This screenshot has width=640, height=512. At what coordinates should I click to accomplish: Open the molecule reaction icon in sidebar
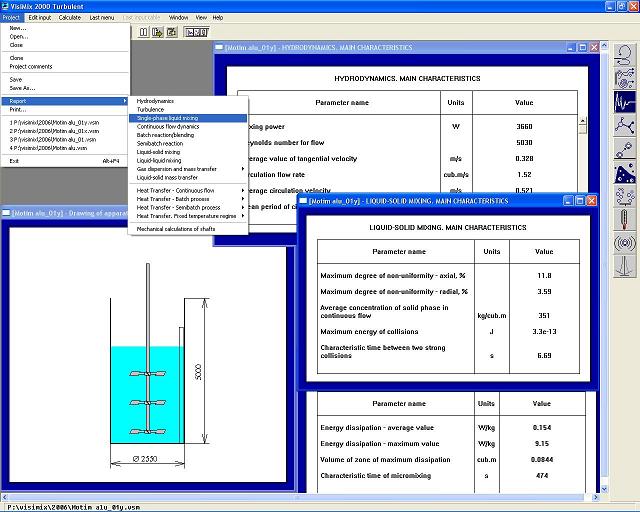[624, 125]
